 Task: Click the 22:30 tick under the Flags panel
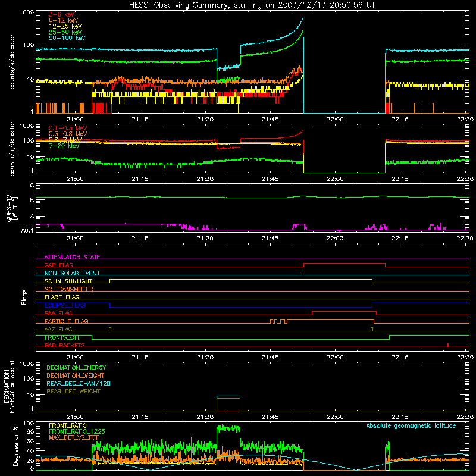[465, 358]
